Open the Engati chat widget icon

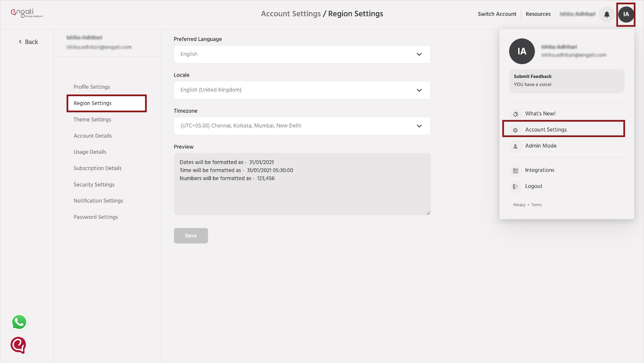tap(18, 345)
